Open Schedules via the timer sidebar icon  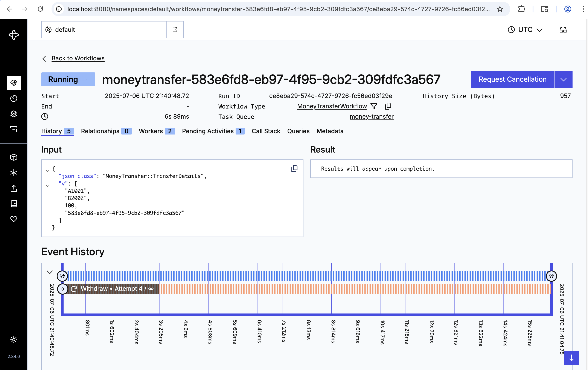pyautogui.click(x=14, y=98)
